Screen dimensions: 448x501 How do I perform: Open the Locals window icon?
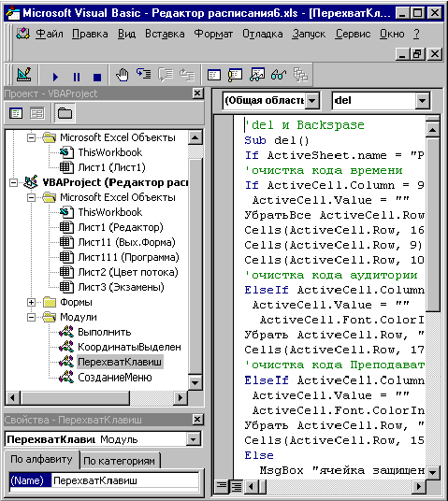213,76
